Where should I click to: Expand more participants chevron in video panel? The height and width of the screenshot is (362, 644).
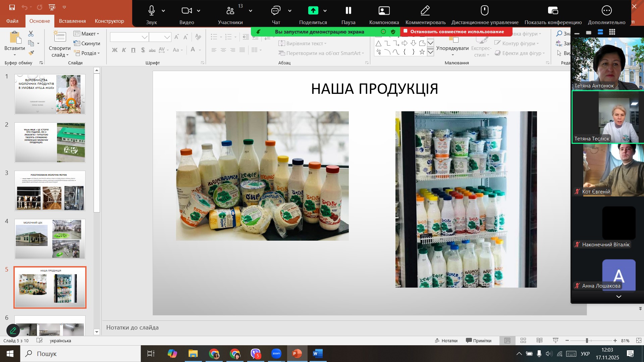pos(619,297)
